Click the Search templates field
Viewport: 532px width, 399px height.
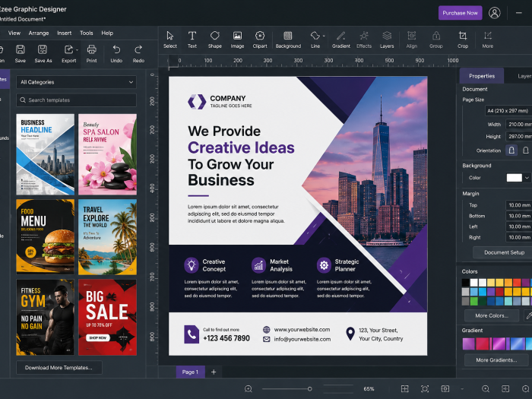click(x=76, y=100)
